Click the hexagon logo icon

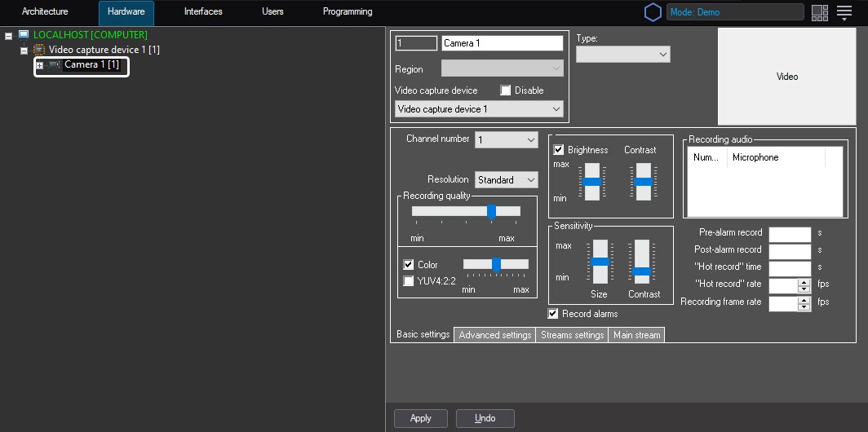tap(653, 12)
